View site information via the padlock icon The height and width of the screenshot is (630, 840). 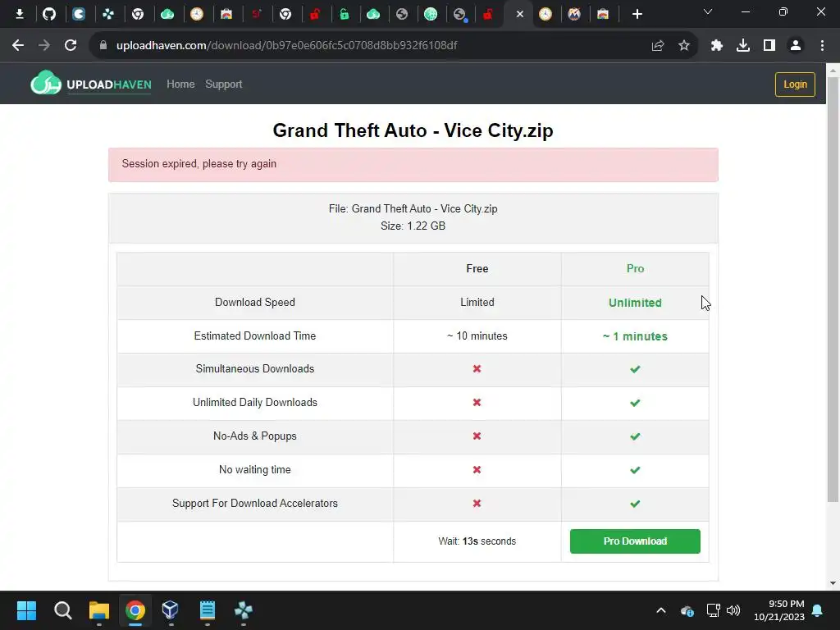103,46
